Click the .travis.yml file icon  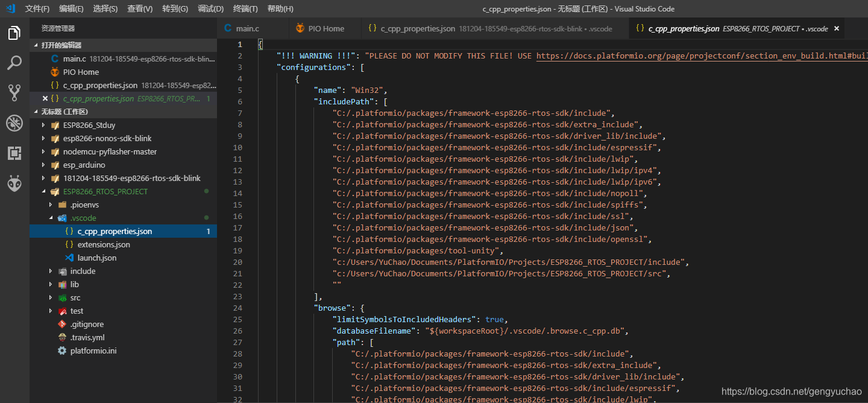click(x=62, y=337)
